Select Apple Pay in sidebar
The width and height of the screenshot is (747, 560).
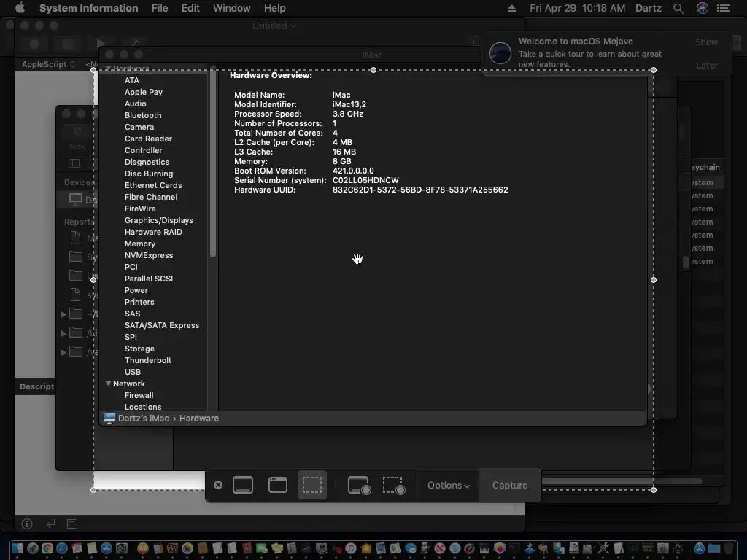pyautogui.click(x=144, y=92)
